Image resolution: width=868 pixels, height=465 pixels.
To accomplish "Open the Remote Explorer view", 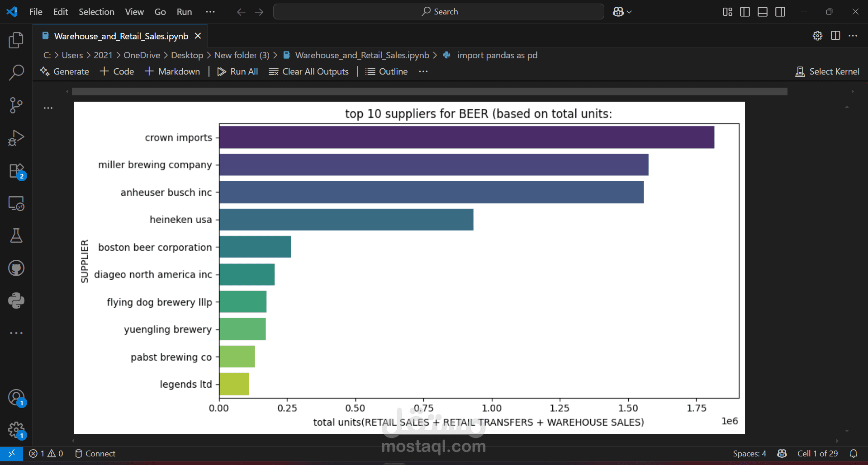I will pos(16,204).
